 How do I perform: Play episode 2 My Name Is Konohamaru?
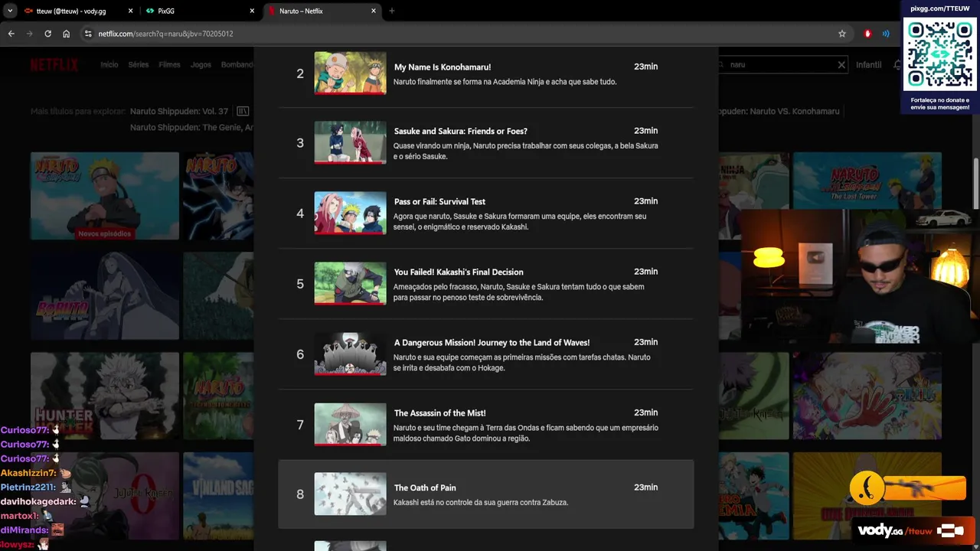click(350, 73)
